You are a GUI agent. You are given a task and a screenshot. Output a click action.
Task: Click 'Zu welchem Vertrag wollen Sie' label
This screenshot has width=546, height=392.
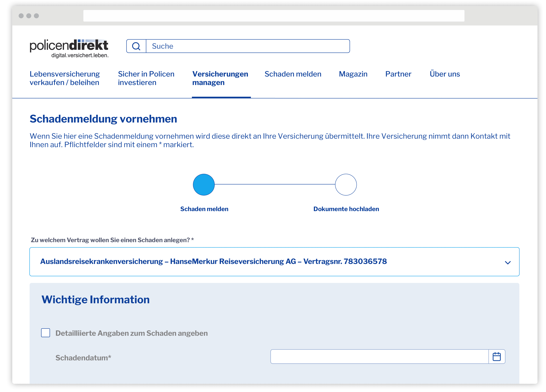(x=112, y=240)
